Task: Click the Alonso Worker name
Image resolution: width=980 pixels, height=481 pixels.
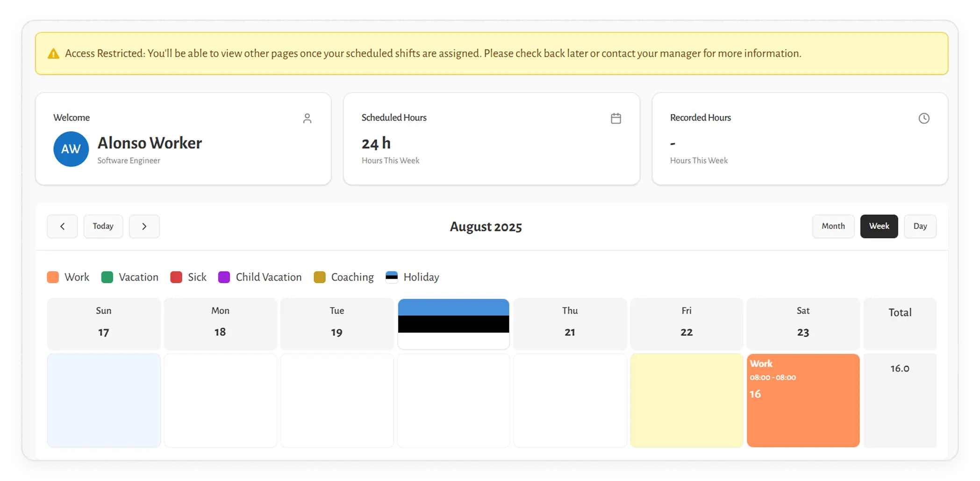Action: 150,143
